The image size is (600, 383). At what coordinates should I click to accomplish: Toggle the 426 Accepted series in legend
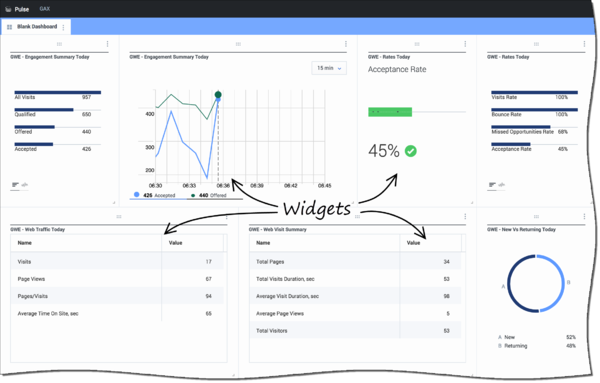[x=155, y=195]
